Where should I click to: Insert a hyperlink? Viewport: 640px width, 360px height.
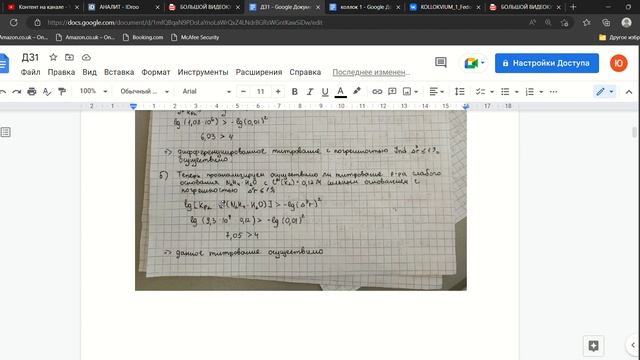(x=377, y=92)
